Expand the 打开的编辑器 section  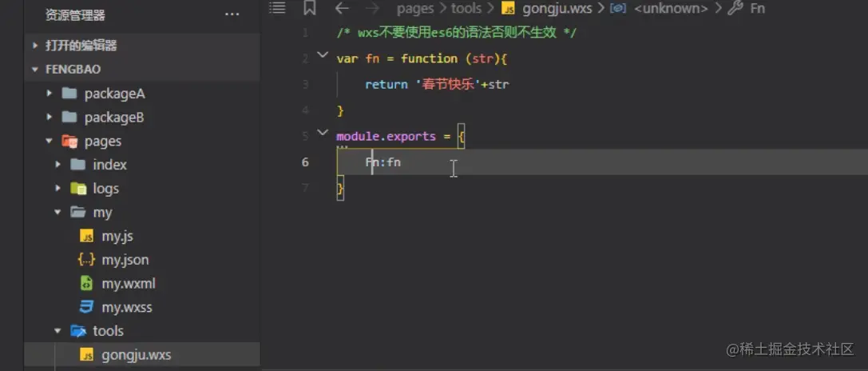35,46
